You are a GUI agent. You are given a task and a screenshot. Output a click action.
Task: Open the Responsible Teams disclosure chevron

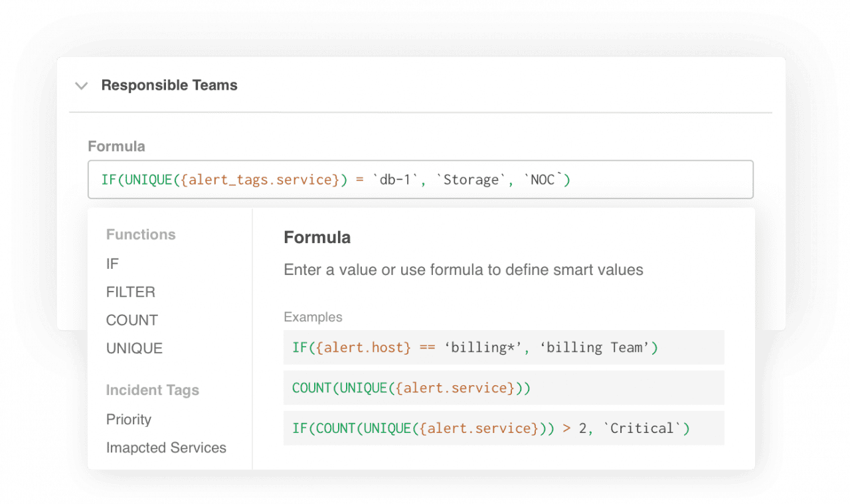(x=81, y=86)
